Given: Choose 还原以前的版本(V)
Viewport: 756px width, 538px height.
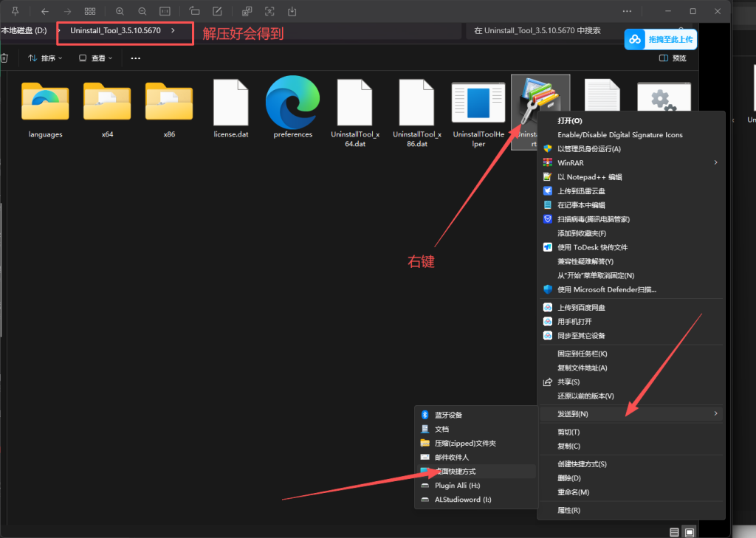Looking at the screenshot, I should point(632,396).
